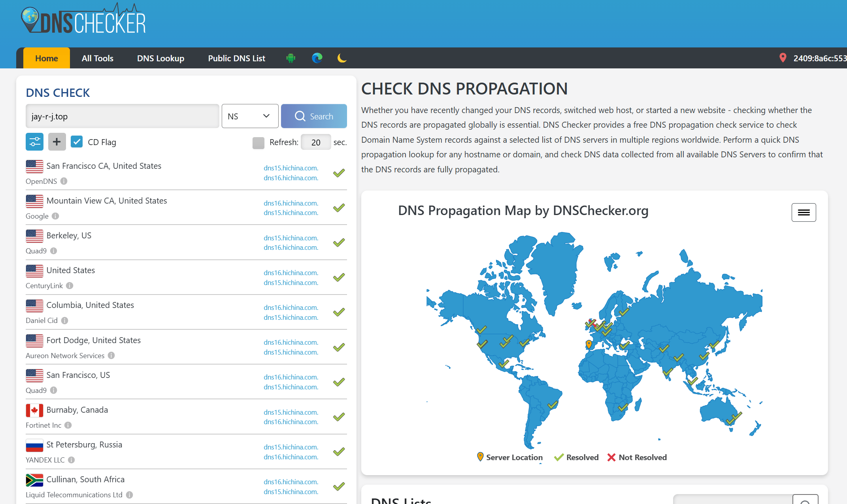Viewport: 847px width, 504px height.
Task: Open the DNS settings sliders button
Action: (34, 142)
